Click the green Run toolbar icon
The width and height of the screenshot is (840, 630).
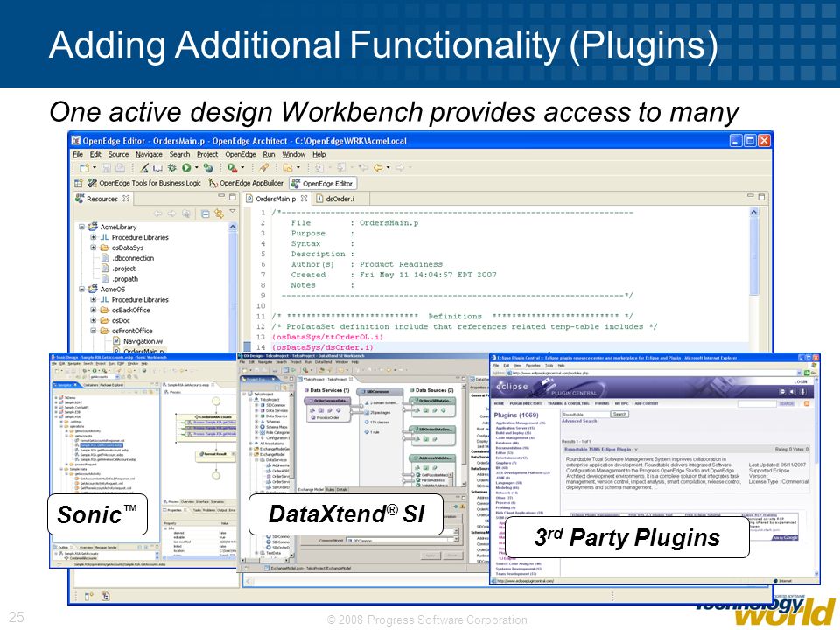tap(185, 168)
